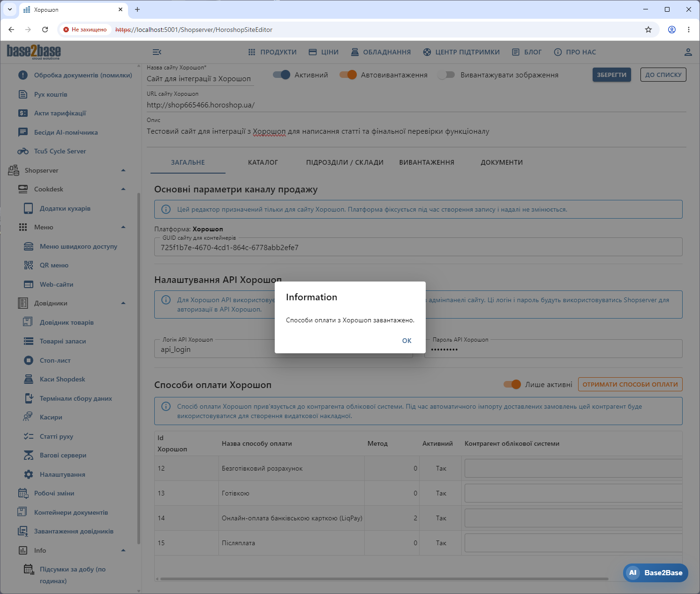The height and width of the screenshot is (594, 700).
Task: Bookmark this page with the star icon
Action: click(648, 30)
